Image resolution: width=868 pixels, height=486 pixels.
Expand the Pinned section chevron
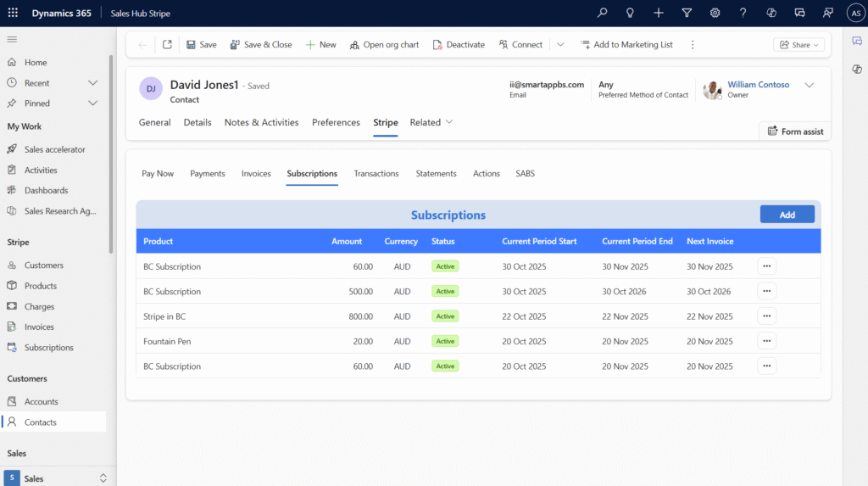(92, 103)
